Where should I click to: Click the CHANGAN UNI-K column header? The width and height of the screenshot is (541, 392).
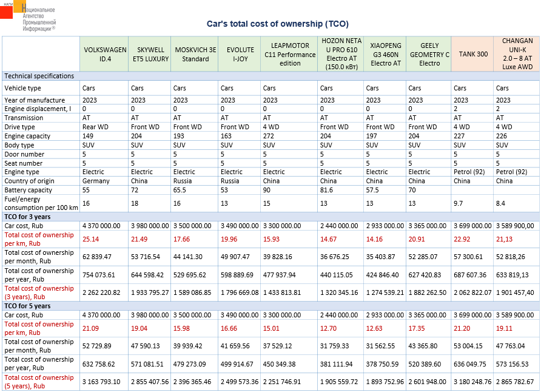coord(517,54)
